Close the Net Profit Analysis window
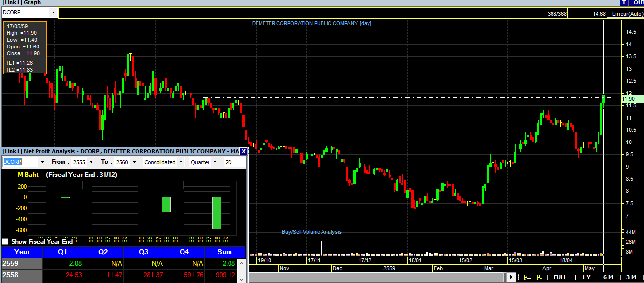Image resolution: width=644 pixels, height=283 pixels. tap(243, 151)
